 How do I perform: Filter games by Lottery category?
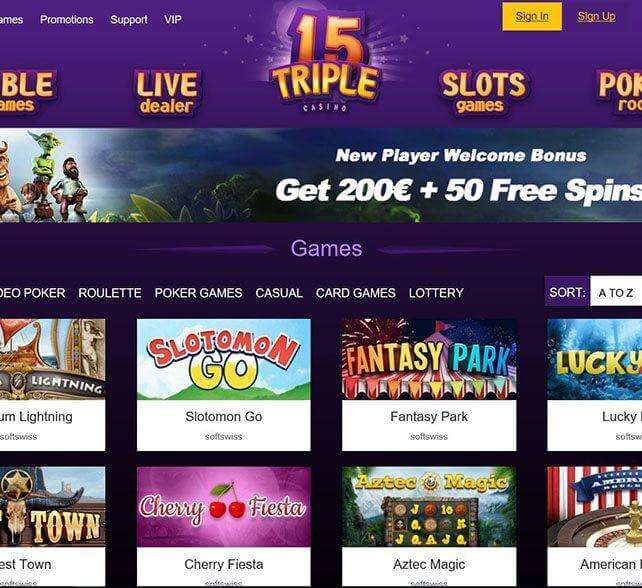tap(436, 293)
